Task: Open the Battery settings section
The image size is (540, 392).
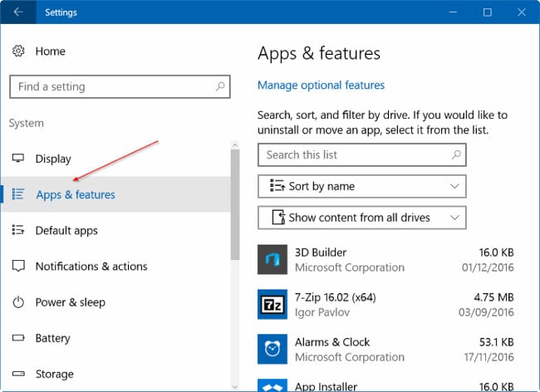Action: [x=52, y=338]
